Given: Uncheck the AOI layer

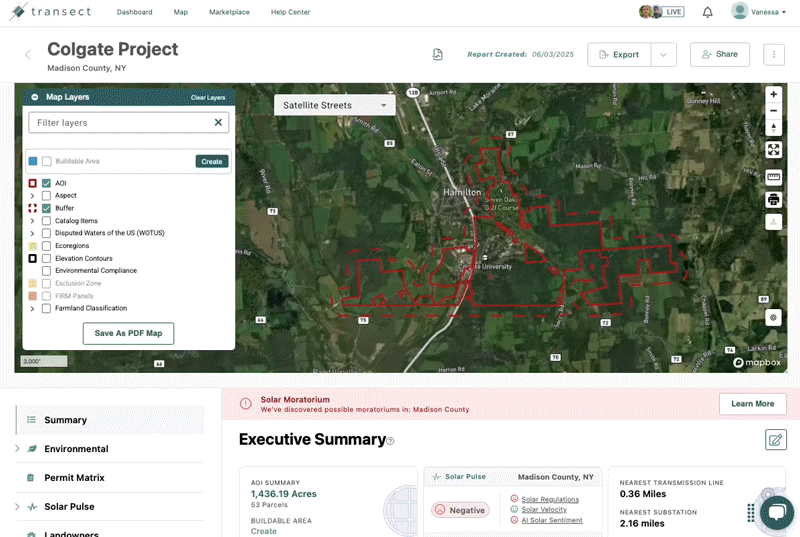Looking at the screenshot, I should [x=46, y=183].
